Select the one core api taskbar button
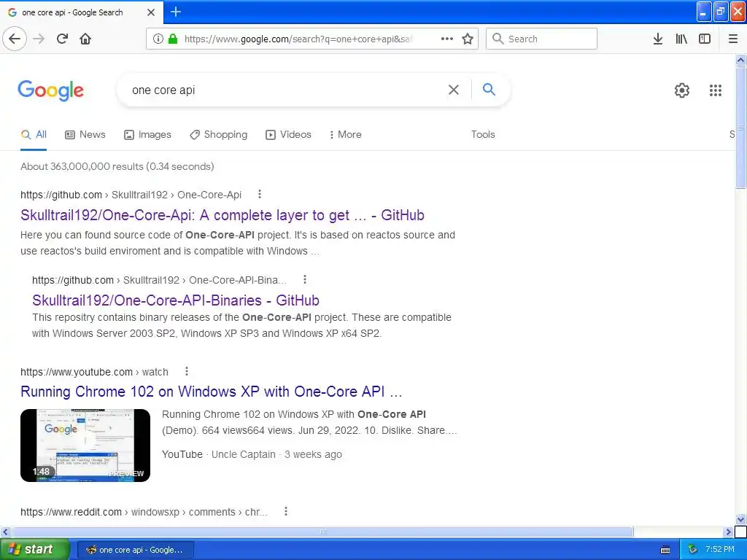 [135, 550]
